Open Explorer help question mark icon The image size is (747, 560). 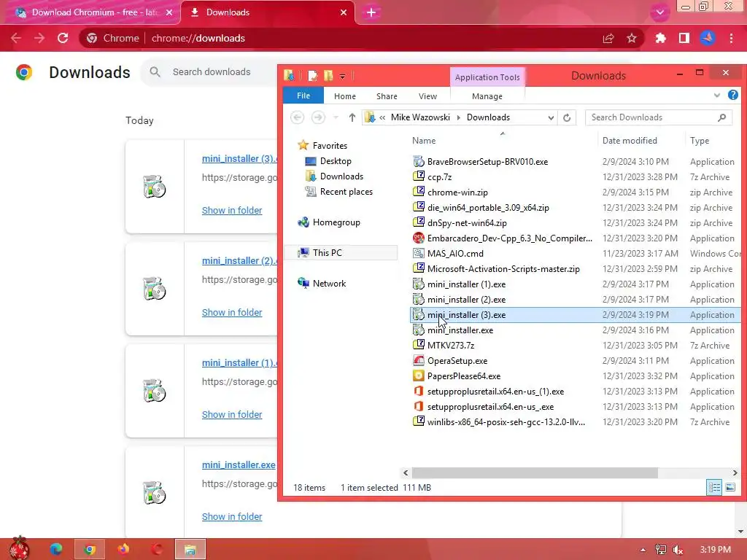(732, 96)
